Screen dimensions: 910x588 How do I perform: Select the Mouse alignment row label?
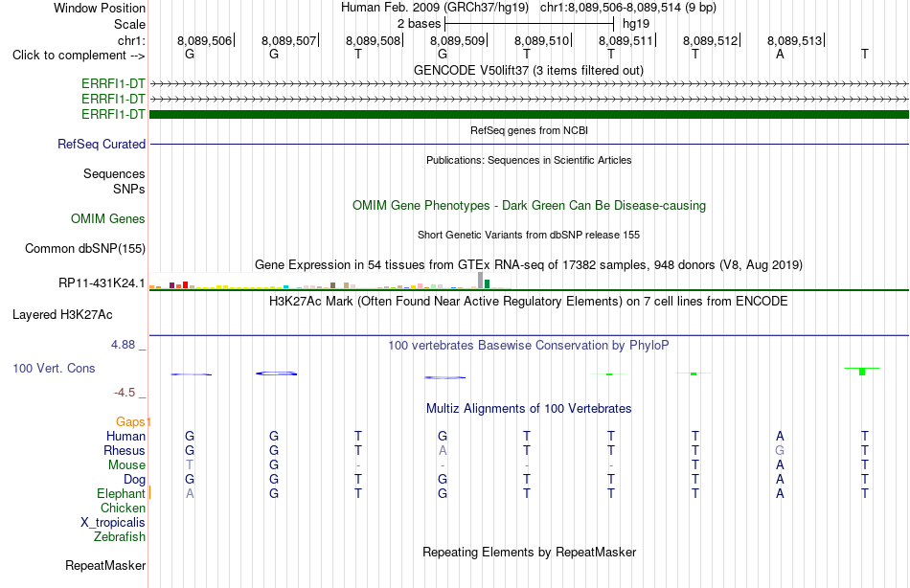126,465
